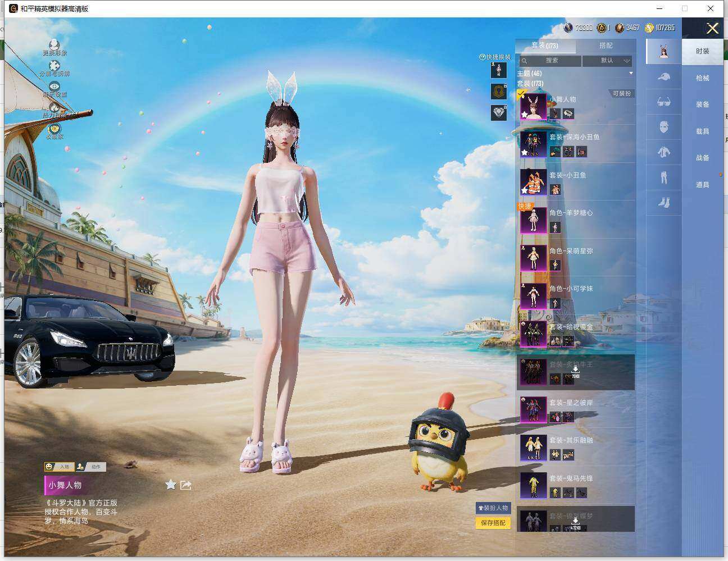Click the headband item icon under 小舞人物
728x561 pixels.
pos(568,113)
